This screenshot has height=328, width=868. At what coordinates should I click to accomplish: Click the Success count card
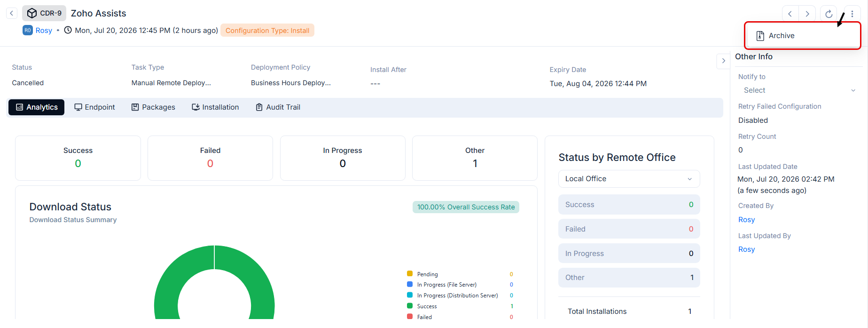78,158
